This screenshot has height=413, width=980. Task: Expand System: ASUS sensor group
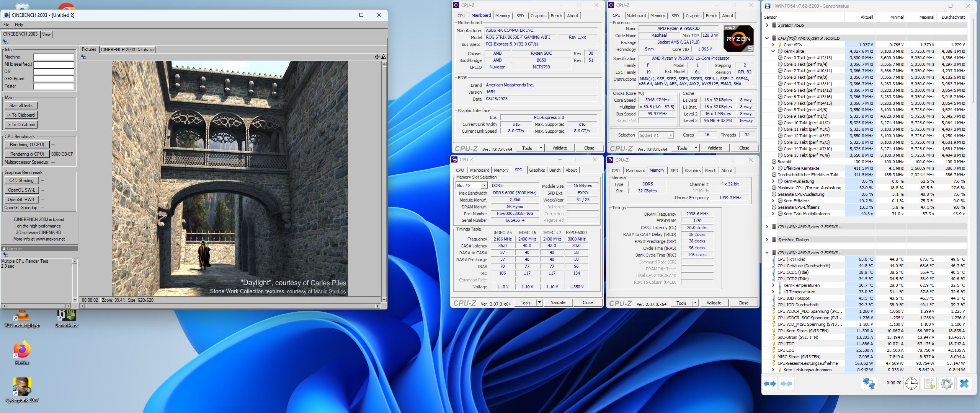[x=767, y=25]
